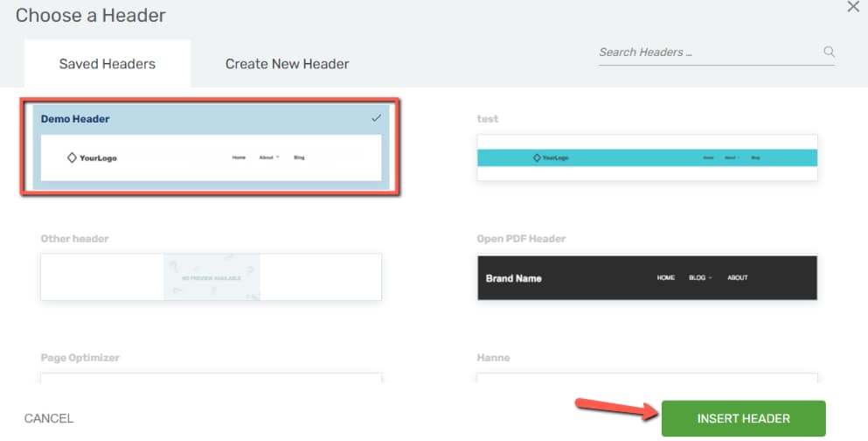Viewport: 868px width, 441px height.
Task: Open the Create New Header tab
Action: [x=287, y=64]
